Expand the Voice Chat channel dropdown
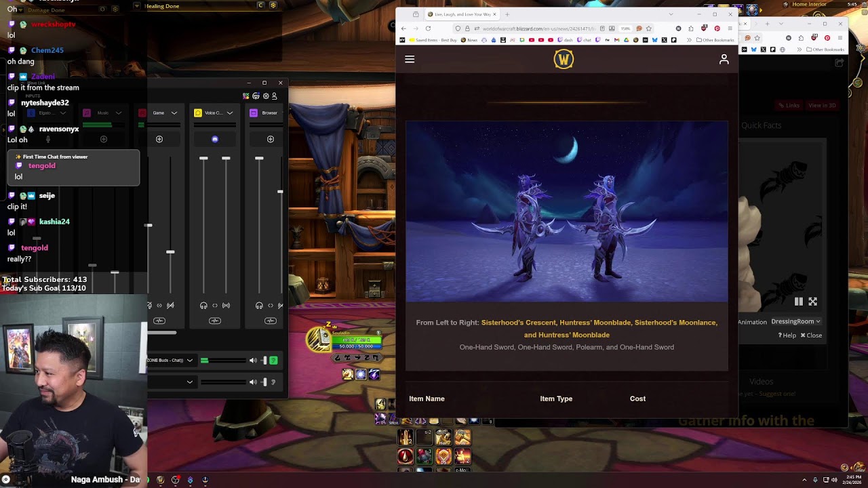Image resolution: width=868 pixels, height=488 pixels. (230, 113)
